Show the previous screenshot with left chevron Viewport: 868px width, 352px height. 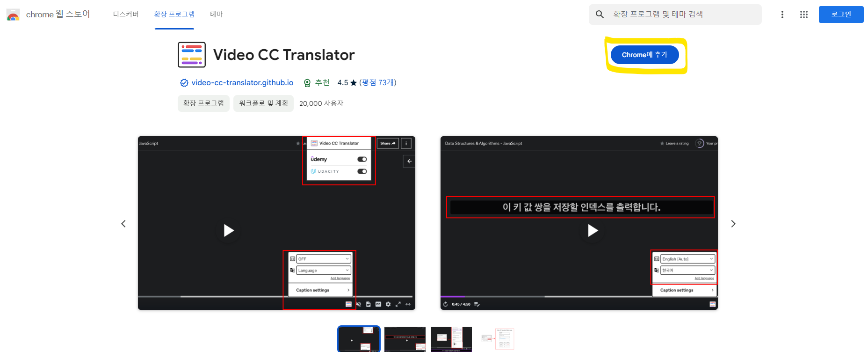(123, 224)
